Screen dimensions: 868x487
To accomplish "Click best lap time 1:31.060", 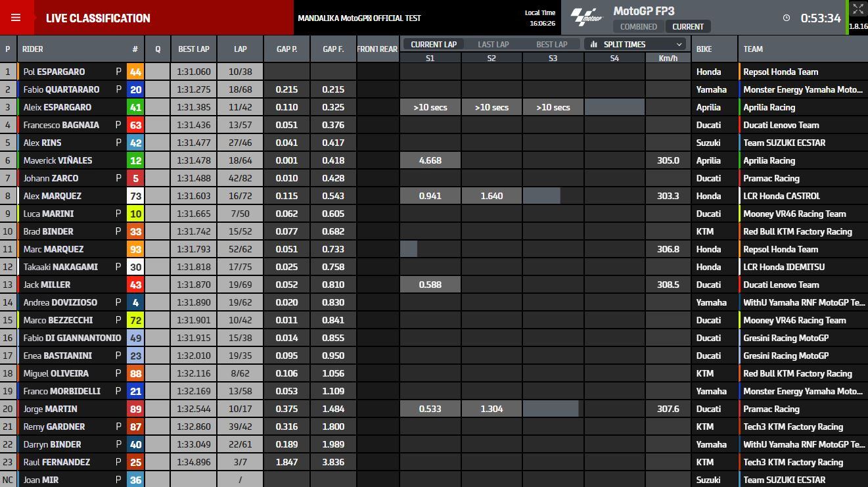I will (x=194, y=72).
